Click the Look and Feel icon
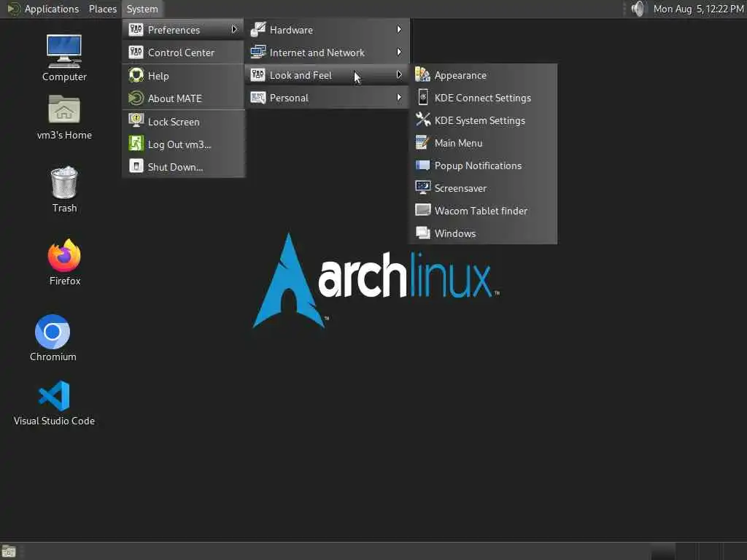Viewport: 747px width, 560px height. [258, 75]
